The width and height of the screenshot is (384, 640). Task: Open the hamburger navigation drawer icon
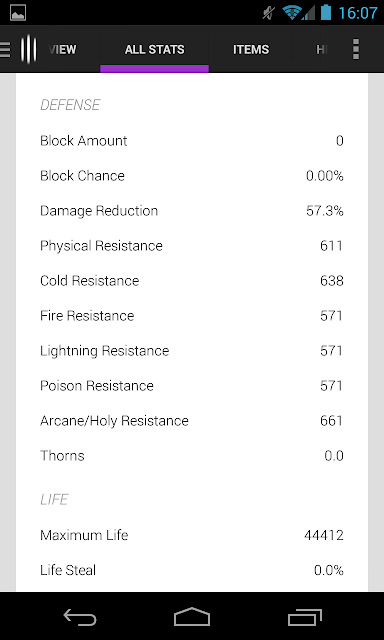(x=5, y=49)
